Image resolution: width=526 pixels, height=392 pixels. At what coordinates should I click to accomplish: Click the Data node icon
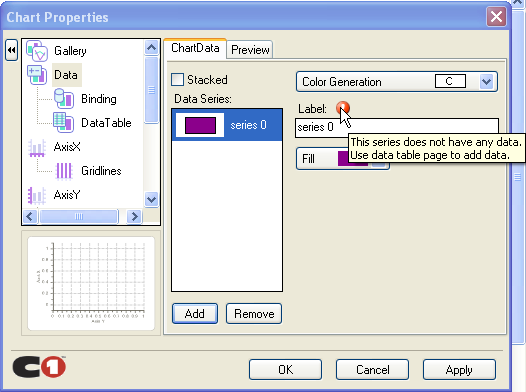37,75
